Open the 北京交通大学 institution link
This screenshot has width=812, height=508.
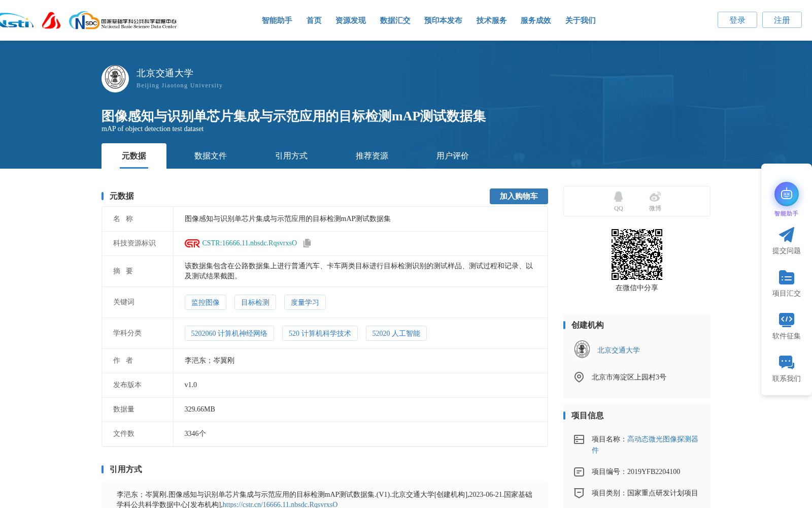(x=619, y=350)
